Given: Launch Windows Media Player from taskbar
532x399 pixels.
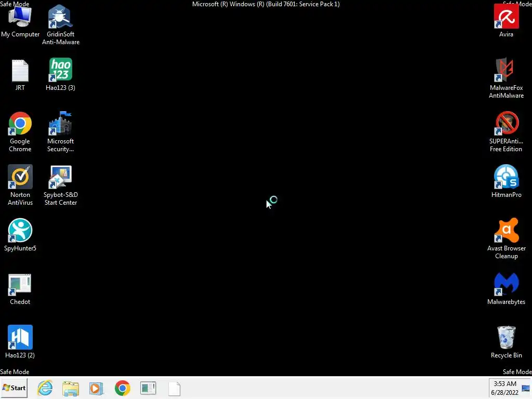Looking at the screenshot, I should 96,388.
